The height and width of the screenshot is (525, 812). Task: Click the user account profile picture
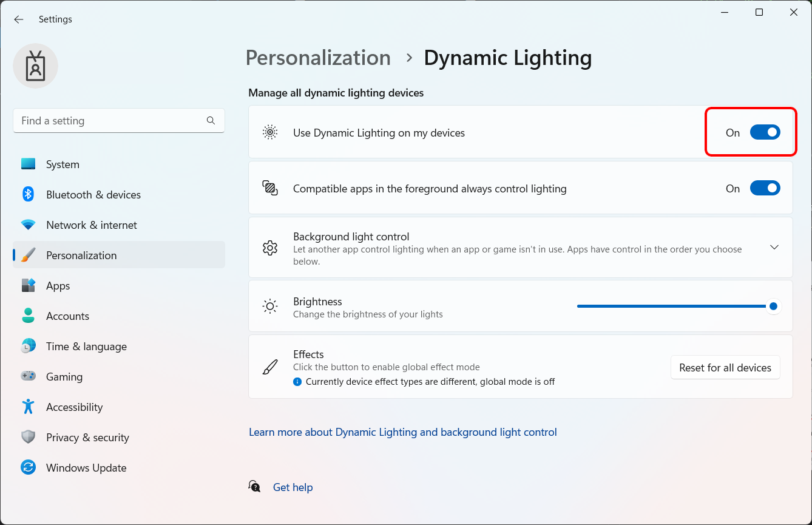(x=36, y=66)
